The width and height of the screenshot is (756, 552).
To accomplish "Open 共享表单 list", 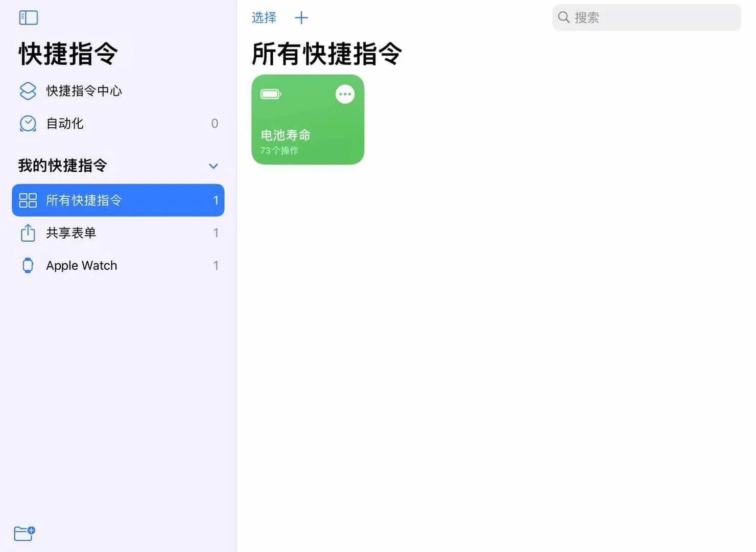I will [118, 233].
